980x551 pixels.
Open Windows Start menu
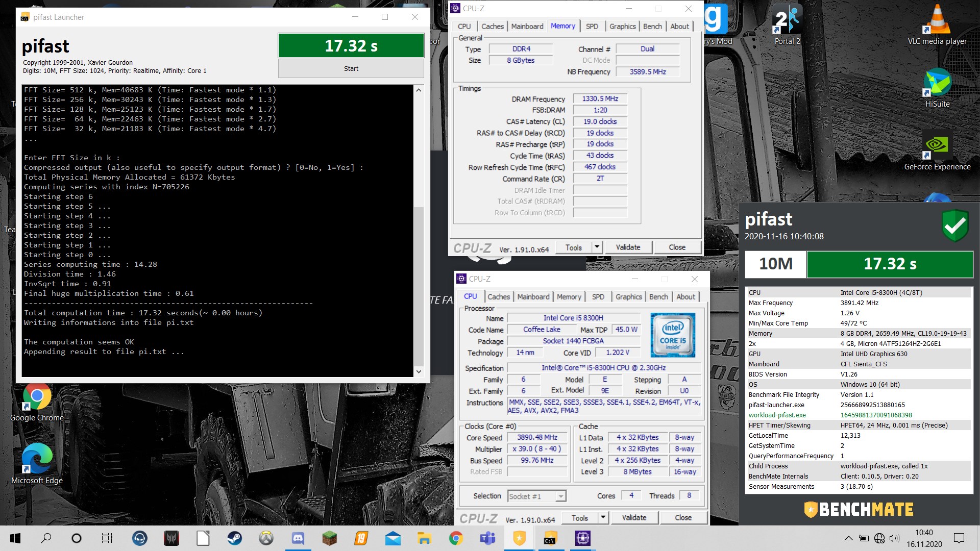[x=15, y=538]
